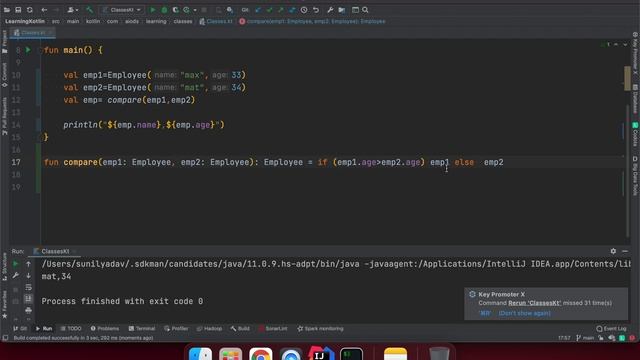Viewport: 640px width, 360px height.
Task: Click the down arrow in Run panel
Action: [x=29, y=276]
